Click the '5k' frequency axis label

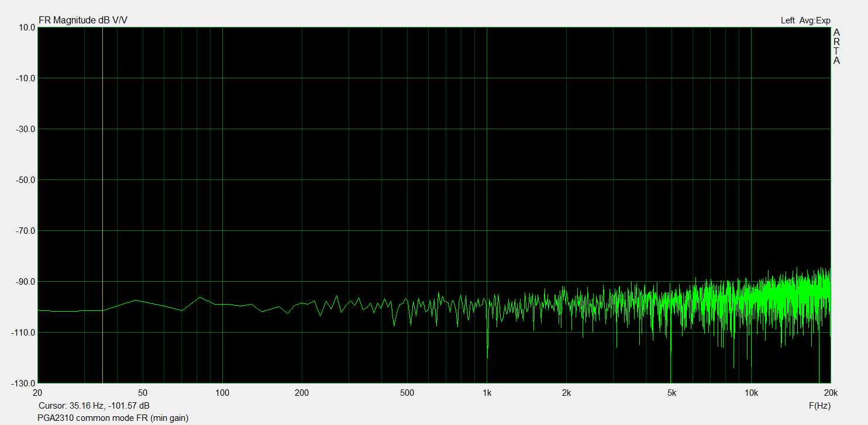pos(671,392)
